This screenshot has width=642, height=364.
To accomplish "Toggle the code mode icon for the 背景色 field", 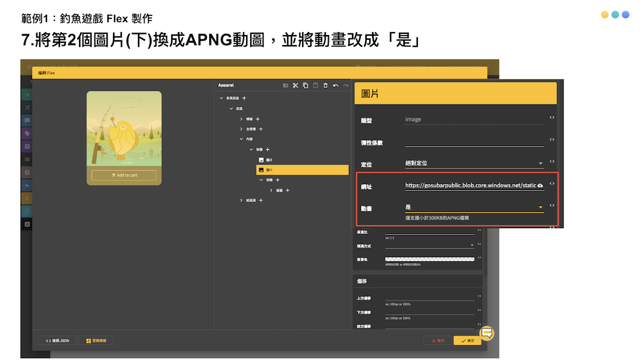I will (x=480, y=258).
